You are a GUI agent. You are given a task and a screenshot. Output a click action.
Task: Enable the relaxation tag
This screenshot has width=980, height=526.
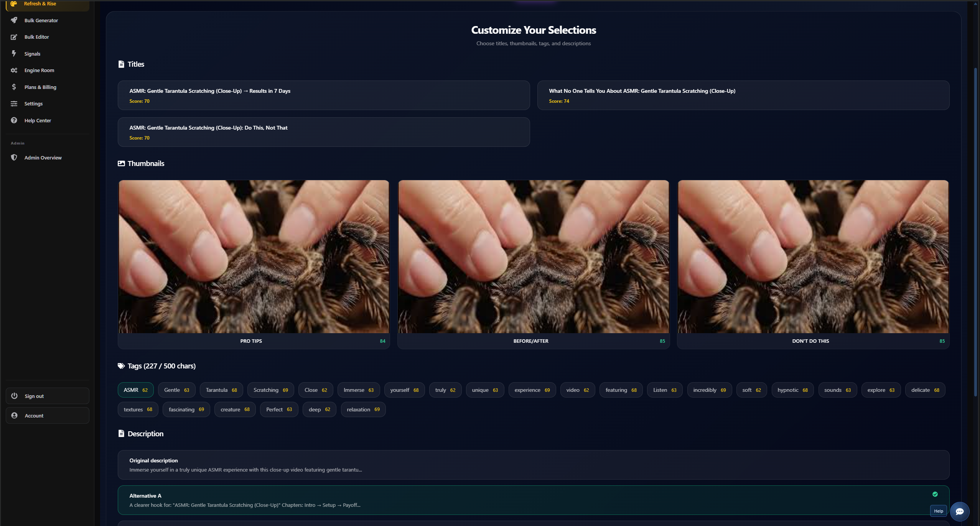tap(362, 409)
